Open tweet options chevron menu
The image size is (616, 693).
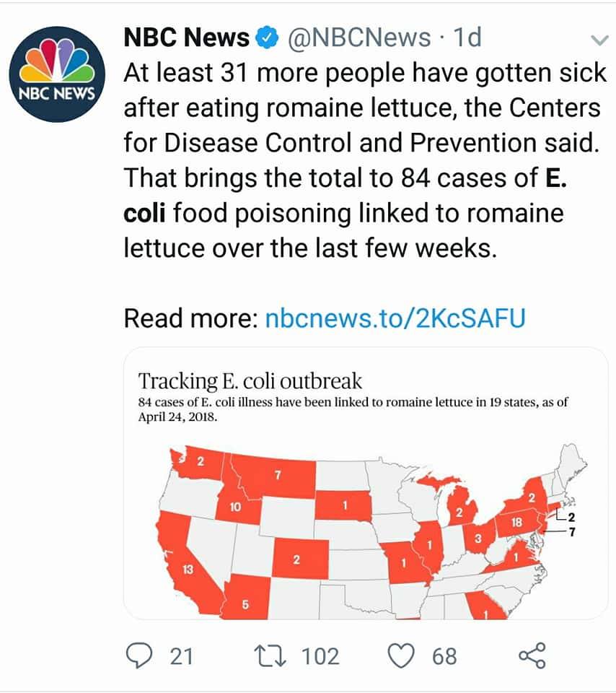(x=599, y=40)
